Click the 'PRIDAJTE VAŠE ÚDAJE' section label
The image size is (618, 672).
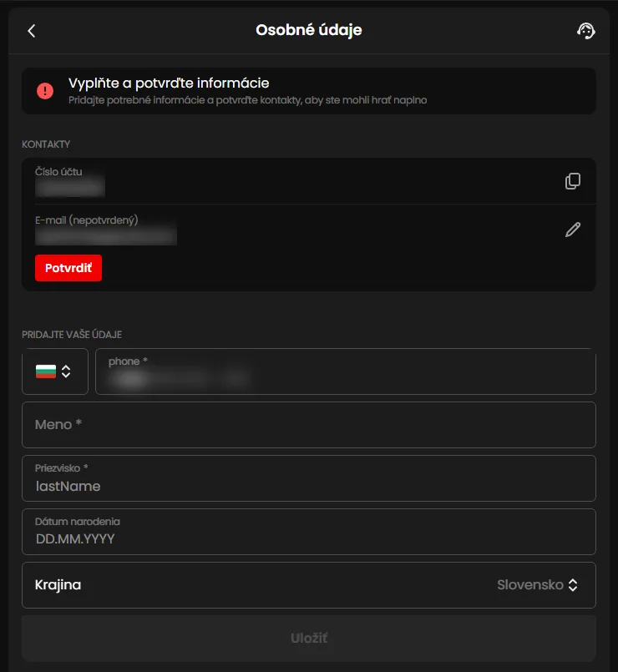(72, 335)
